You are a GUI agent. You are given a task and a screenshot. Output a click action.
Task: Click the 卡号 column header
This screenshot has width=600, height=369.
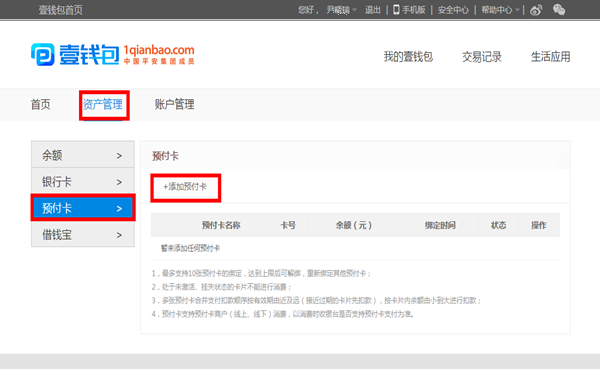tap(288, 225)
